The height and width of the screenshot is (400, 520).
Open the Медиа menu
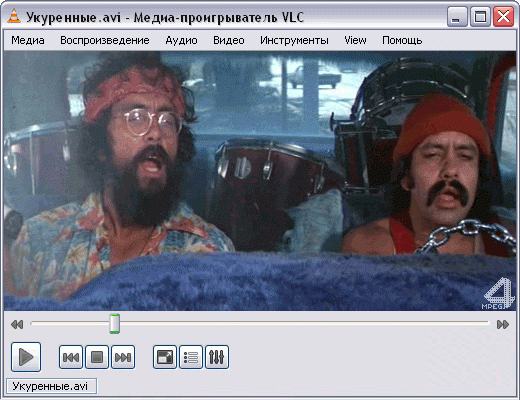[28, 40]
